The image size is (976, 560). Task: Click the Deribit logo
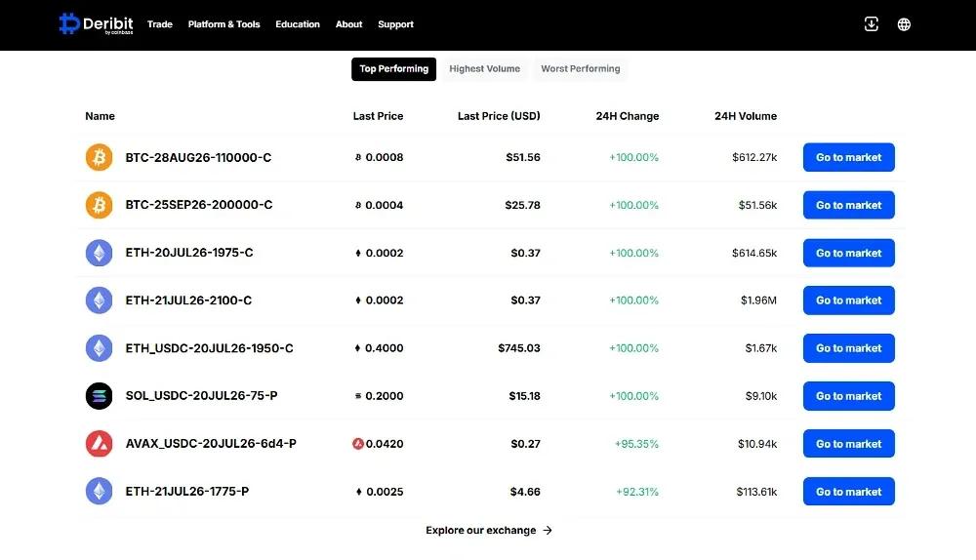(x=96, y=24)
